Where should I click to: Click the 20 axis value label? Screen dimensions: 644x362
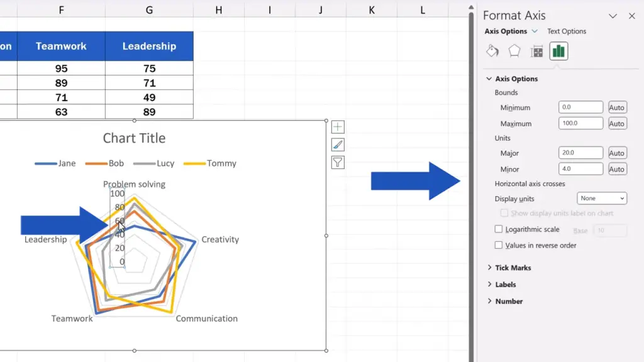[119, 248]
